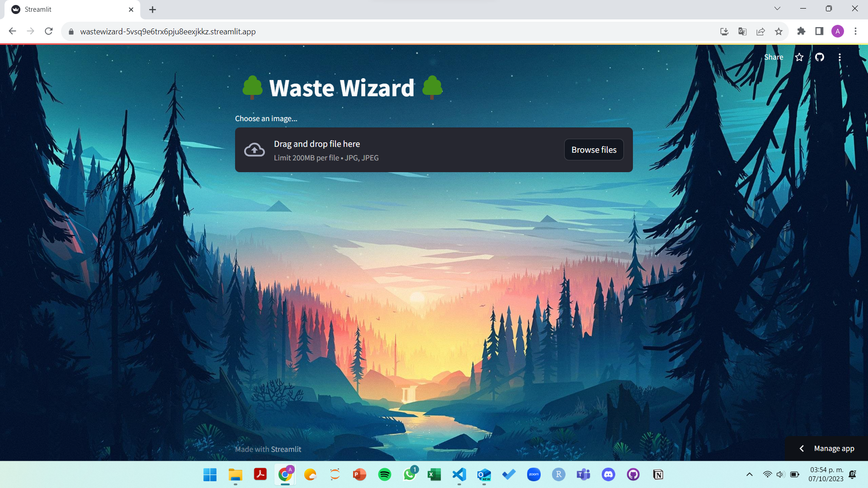Open the Chrome profile avatar
Image resolution: width=868 pixels, height=488 pixels.
tap(837, 31)
